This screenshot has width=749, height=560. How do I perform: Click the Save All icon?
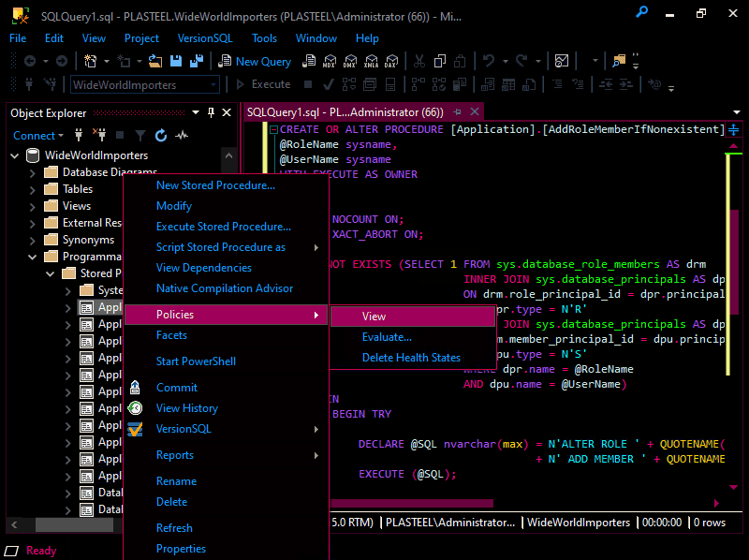[x=197, y=61]
